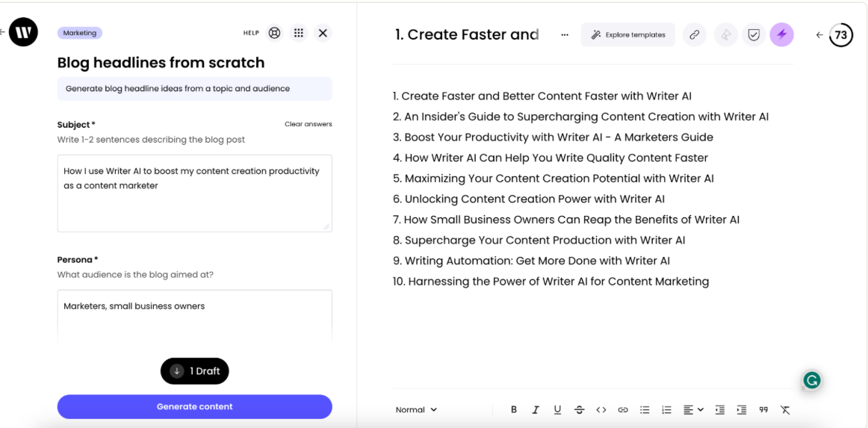This screenshot has height=428, width=868.
Task: Click the document title '1. Create Faster and'
Action: tap(466, 34)
